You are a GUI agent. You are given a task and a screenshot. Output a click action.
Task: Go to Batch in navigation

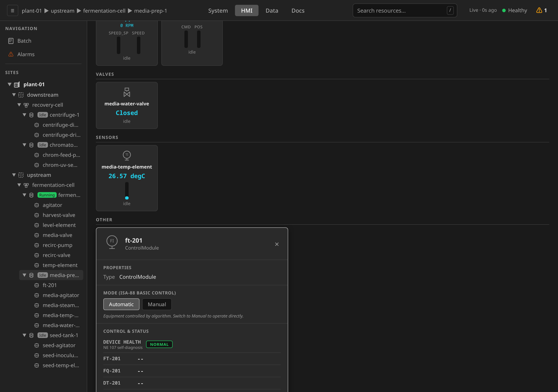point(43,41)
